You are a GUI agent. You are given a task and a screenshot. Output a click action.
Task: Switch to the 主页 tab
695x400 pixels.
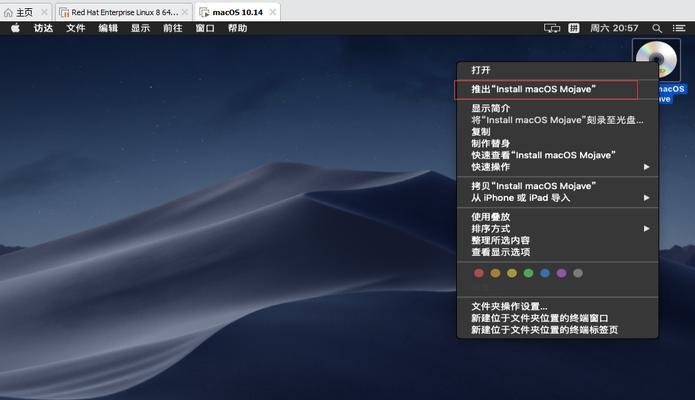coord(26,12)
